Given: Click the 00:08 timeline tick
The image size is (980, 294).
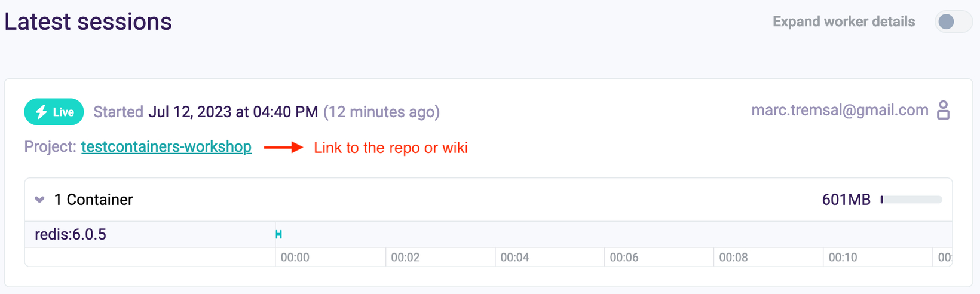Looking at the screenshot, I should point(733,258).
